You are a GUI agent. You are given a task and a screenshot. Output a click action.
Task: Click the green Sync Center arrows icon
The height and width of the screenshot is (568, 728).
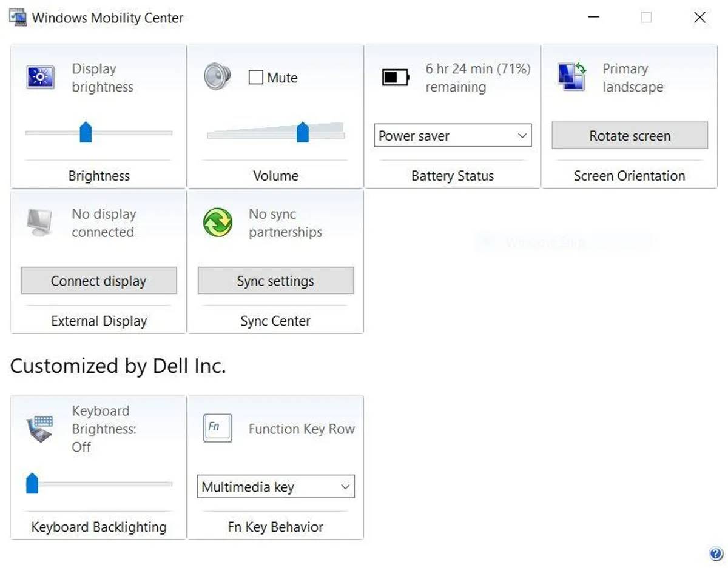pyautogui.click(x=217, y=222)
